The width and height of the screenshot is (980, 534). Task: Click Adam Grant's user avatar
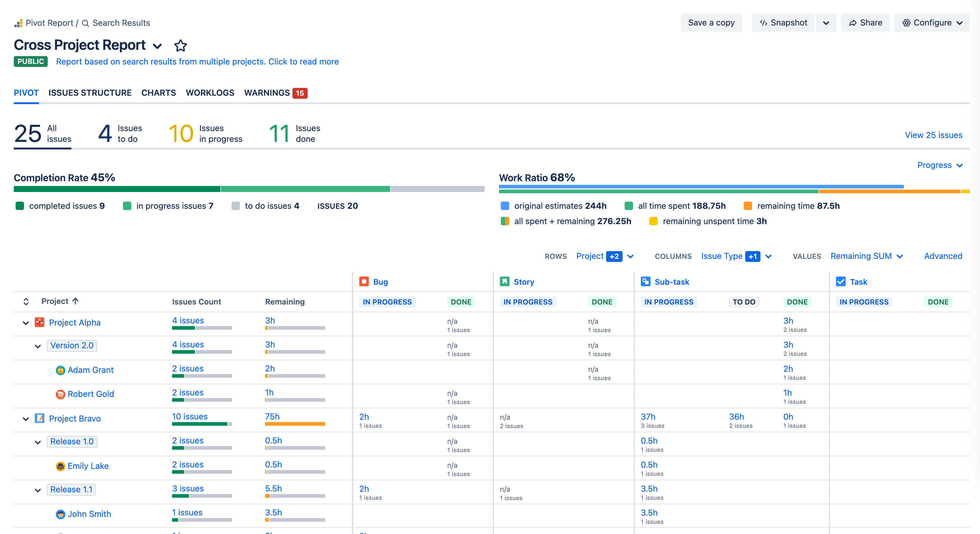tap(61, 370)
